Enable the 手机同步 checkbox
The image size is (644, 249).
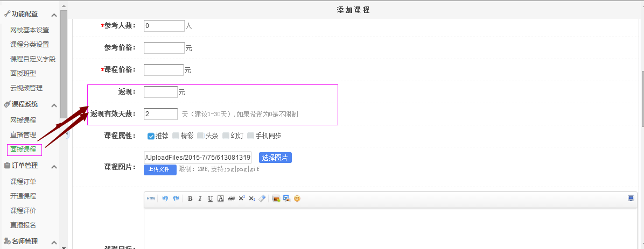[x=250, y=136]
